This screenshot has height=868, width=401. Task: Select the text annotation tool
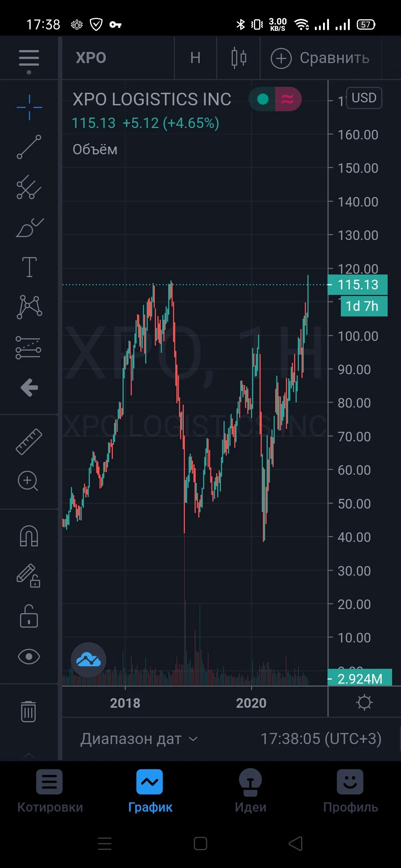tap(29, 267)
